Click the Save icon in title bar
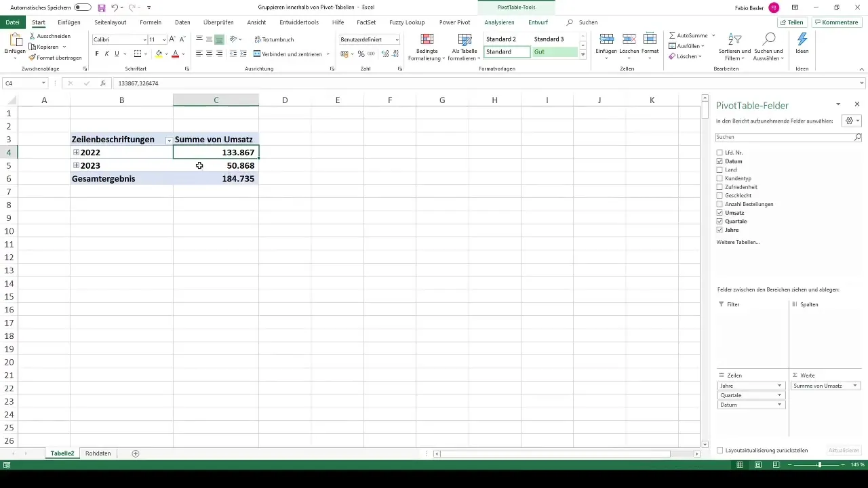The width and height of the screenshot is (868, 488). [x=102, y=7]
